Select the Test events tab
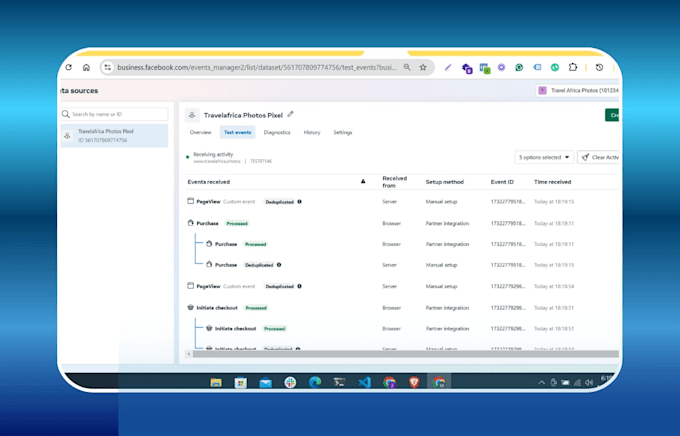Viewport: 680px width, 436px height. click(x=237, y=132)
